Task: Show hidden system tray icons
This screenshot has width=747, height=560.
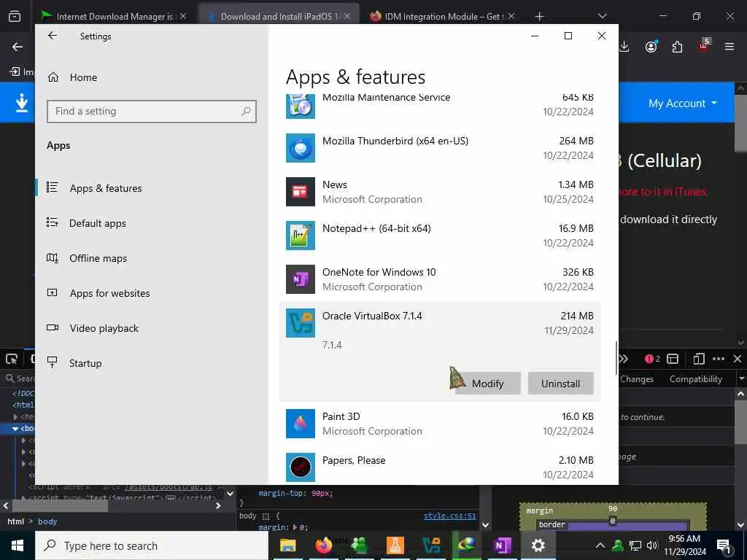Action: coord(600,545)
